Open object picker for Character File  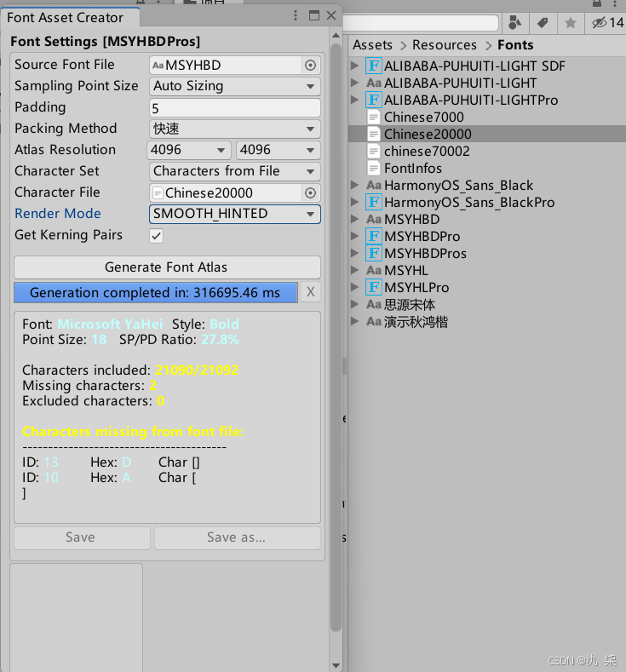pos(310,192)
